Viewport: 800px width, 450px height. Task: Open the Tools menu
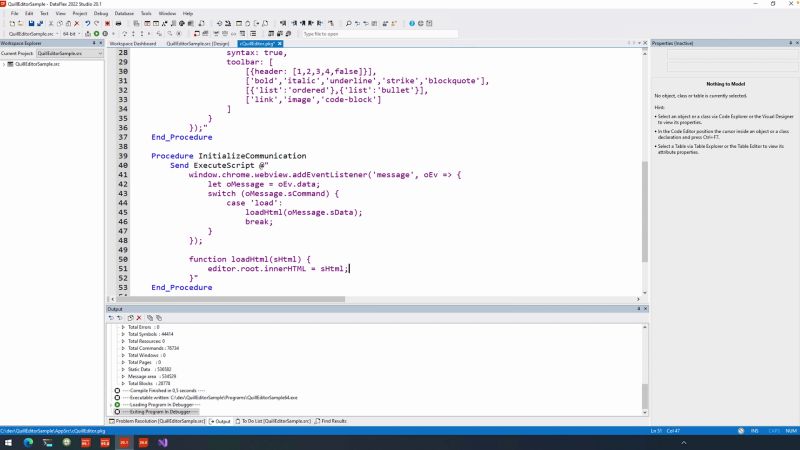[146, 13]
